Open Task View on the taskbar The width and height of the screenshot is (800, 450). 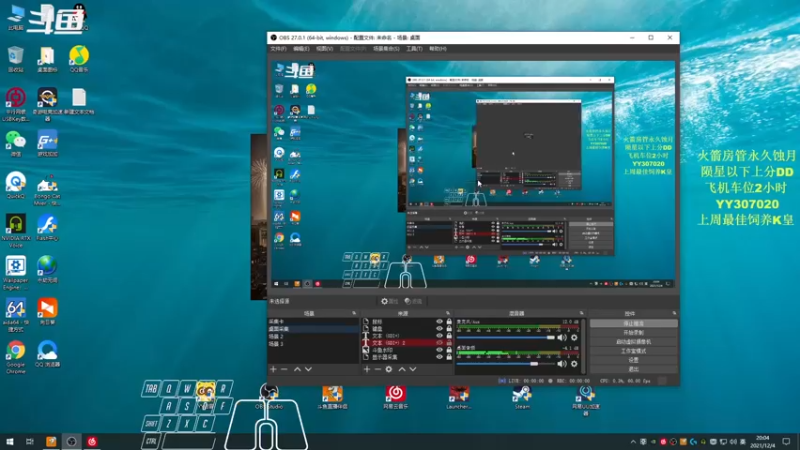(x=30, y=441)
